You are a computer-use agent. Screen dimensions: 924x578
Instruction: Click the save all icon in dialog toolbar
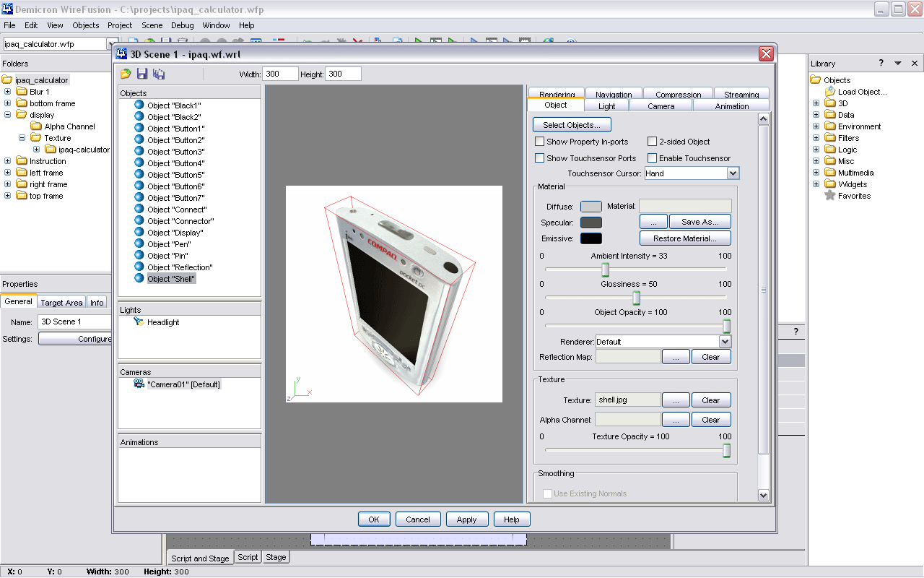coord(159,74)
